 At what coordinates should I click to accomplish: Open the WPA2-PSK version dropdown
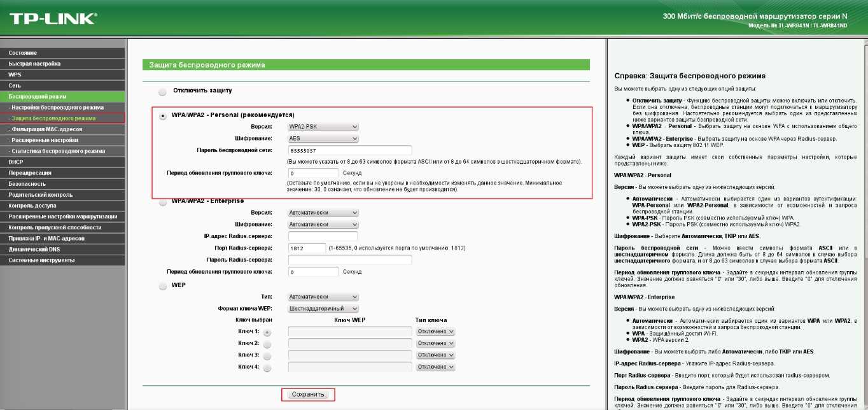point(323,127)
